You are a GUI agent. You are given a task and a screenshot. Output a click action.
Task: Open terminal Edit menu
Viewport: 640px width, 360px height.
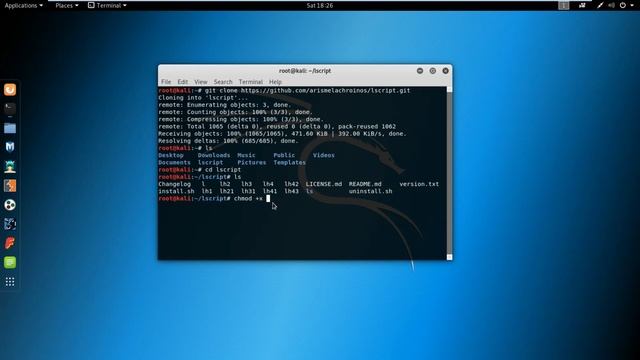pos(182,82)
